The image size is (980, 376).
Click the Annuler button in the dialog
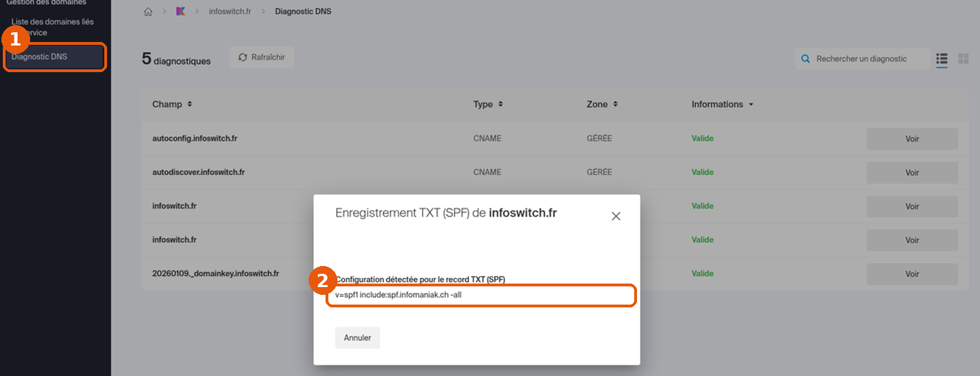(358, 337)
